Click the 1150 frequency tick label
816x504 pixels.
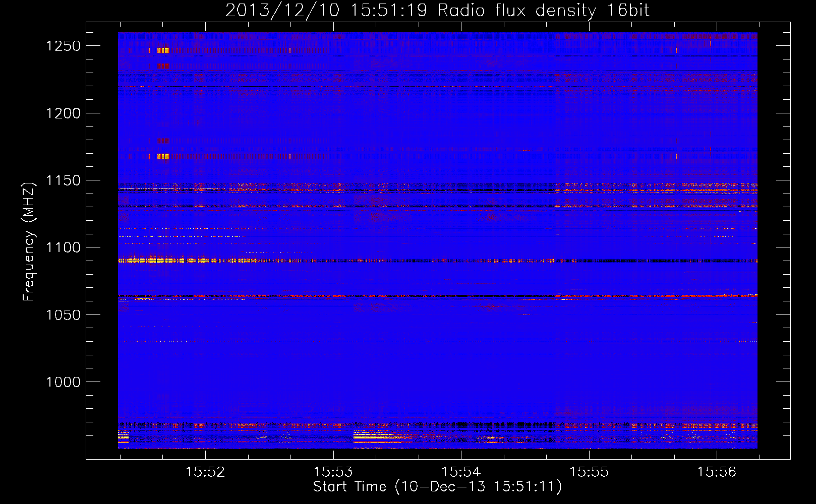pos(63,180)
